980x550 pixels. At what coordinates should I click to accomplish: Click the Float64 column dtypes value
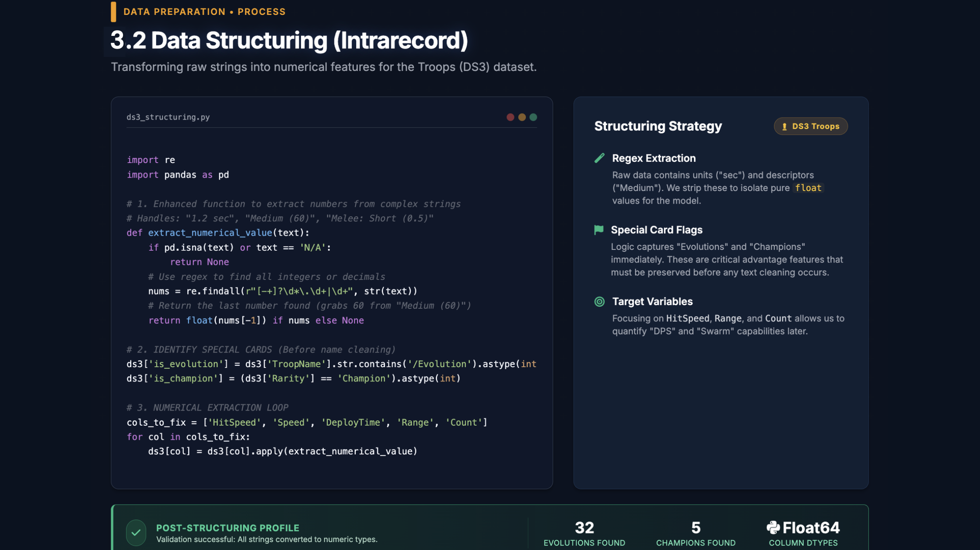point(811,528)
